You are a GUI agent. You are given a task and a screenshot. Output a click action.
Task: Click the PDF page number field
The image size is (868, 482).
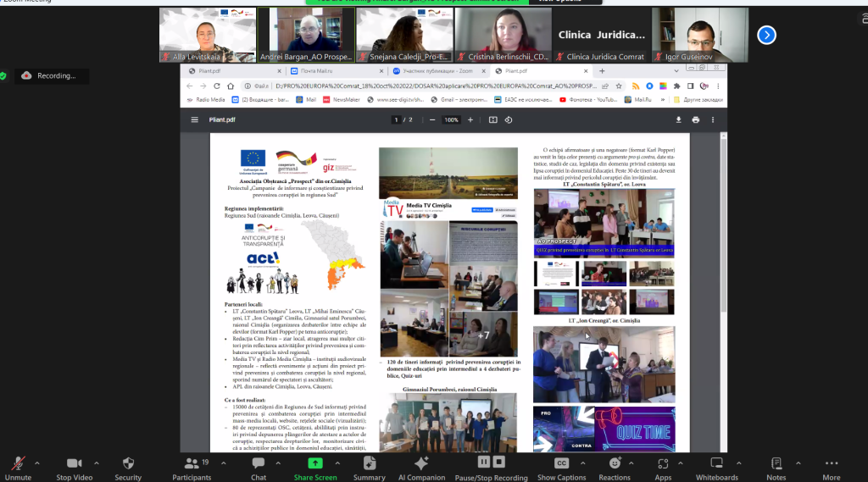click(396, 119)
